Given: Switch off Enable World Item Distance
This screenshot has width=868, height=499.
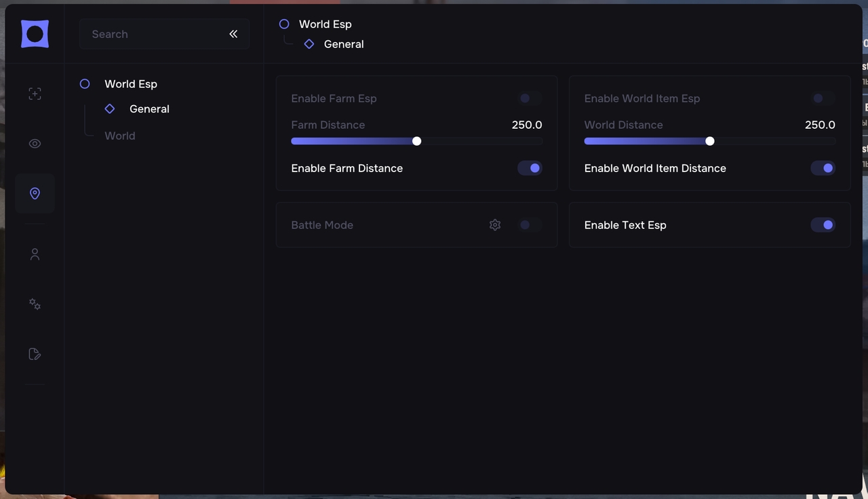Looking at the screenshot, I should 823,168.
